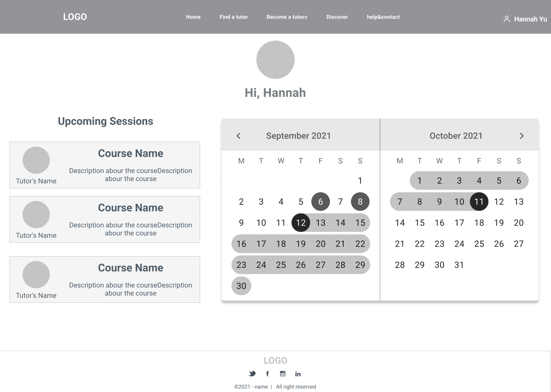Select October 6 on the calendar

pyautogui.click(x=519, y=181)
